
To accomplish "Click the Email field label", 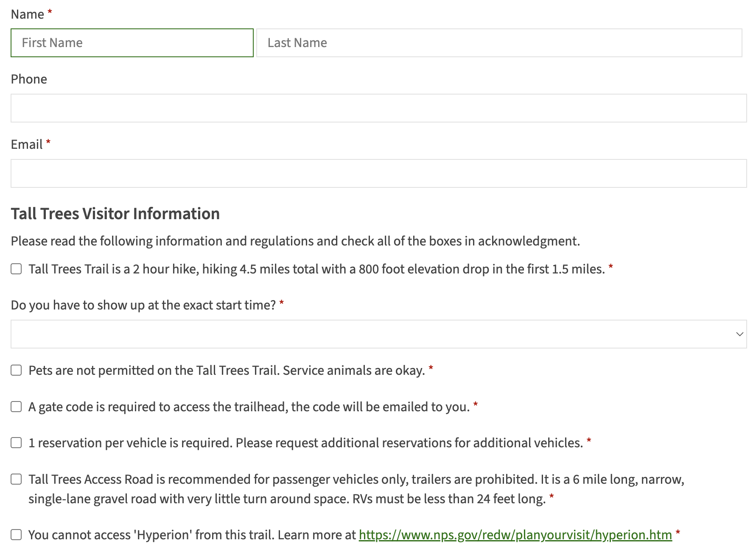I will pyautogui.click(x=27, y=145).
